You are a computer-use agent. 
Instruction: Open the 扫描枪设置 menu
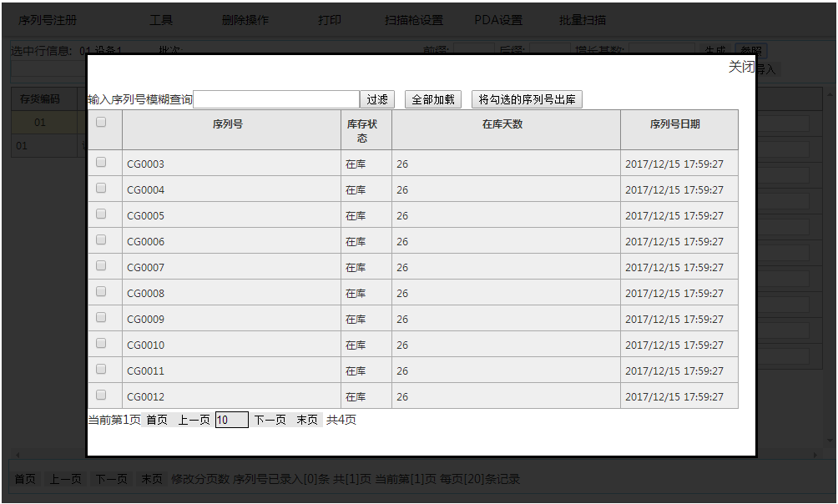click(413, 20)
